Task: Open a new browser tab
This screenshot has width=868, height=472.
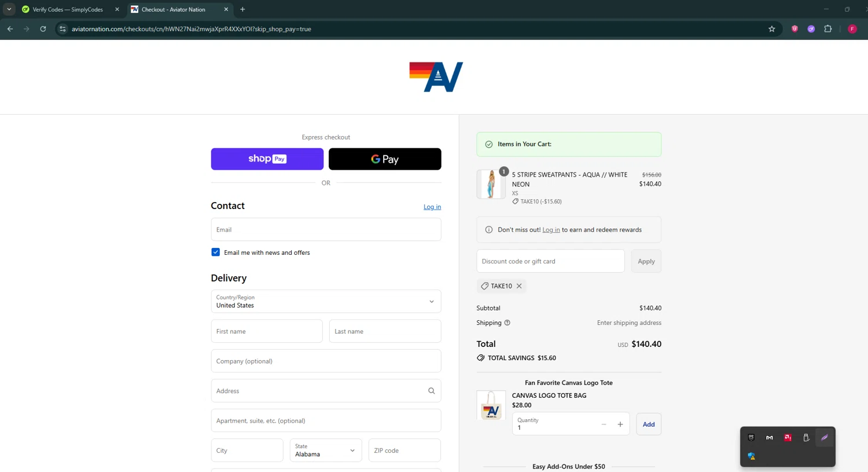Action: pos(242,9)
